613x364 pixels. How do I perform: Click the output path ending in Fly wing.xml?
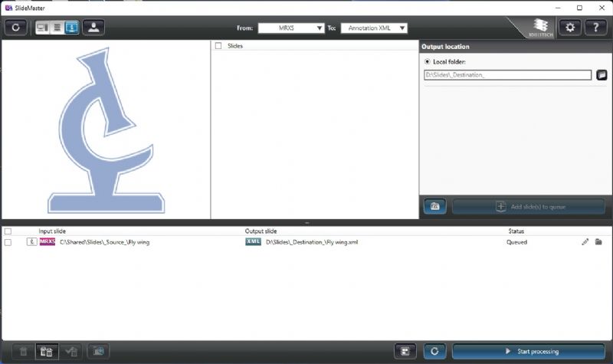pos(312,242)
